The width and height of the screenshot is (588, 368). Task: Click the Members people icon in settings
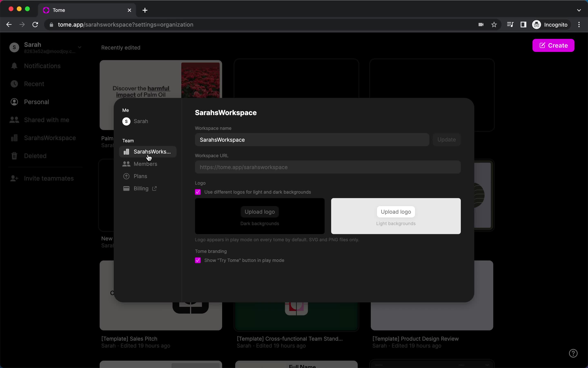tap(126, 164)
